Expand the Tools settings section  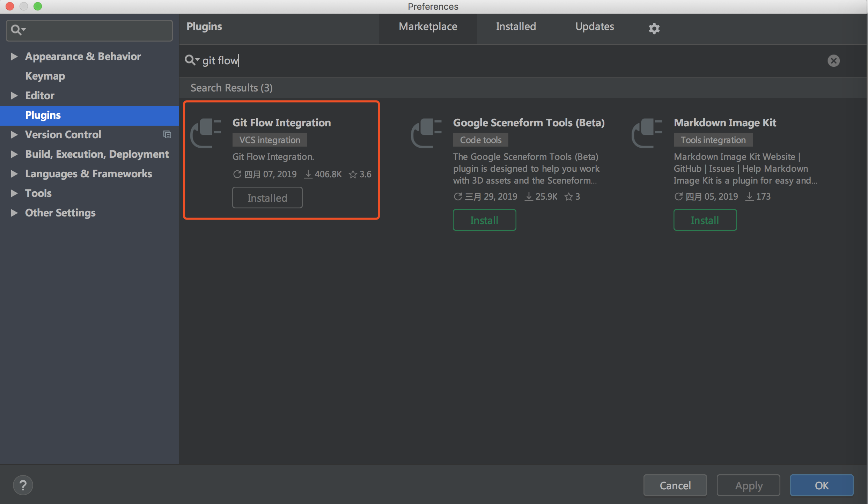[14, 193]
